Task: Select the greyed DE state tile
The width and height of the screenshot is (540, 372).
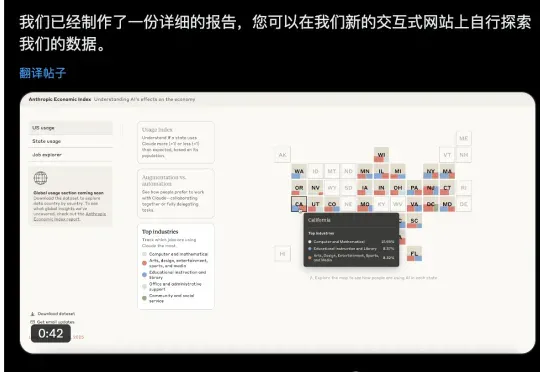Action: [464, 204]
